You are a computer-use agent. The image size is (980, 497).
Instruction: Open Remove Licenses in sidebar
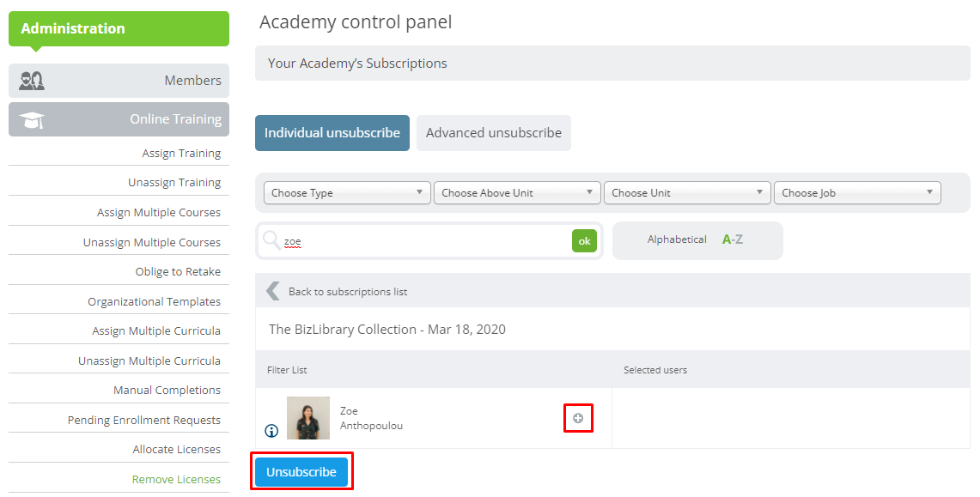[x=176, y=480]
